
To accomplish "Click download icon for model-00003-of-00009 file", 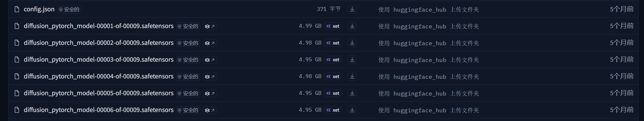I will click(352, 60).
